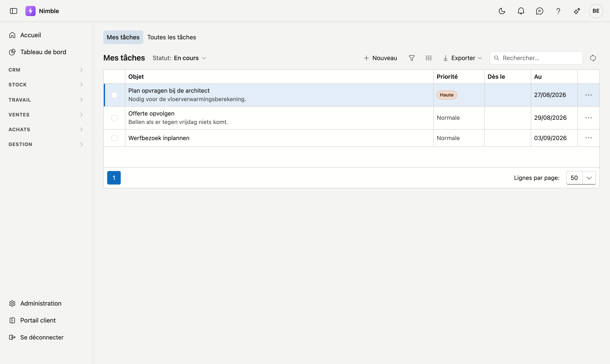
Task: Click due date 03/09/2026
Action: pos(550,138)
